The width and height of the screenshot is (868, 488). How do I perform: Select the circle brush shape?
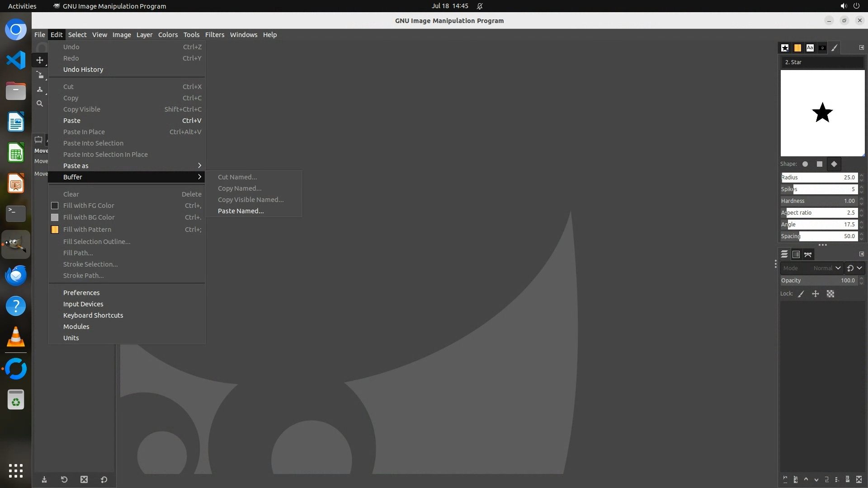[x=805, y=164]
